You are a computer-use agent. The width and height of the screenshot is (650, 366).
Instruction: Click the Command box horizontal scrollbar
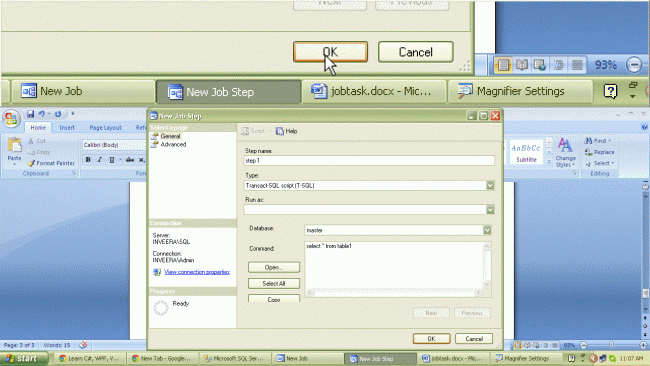pos(394,293)
